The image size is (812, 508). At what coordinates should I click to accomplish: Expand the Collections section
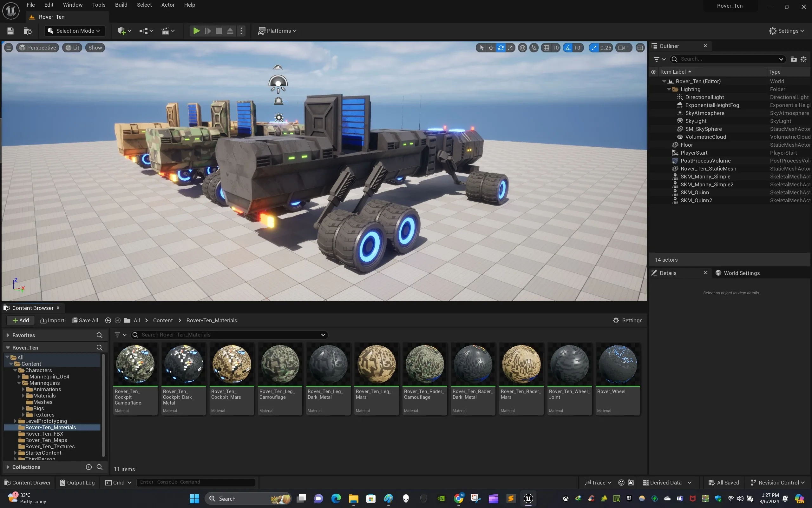coord(8,467)
